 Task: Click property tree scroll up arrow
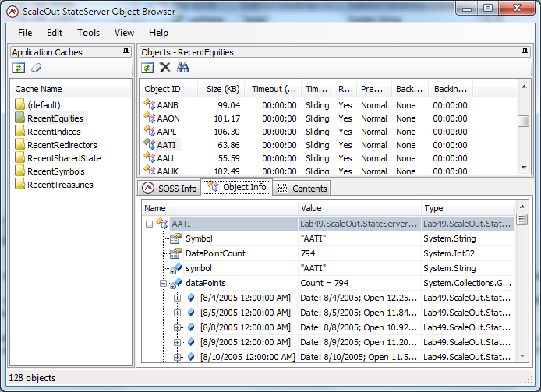coord(522,207)
